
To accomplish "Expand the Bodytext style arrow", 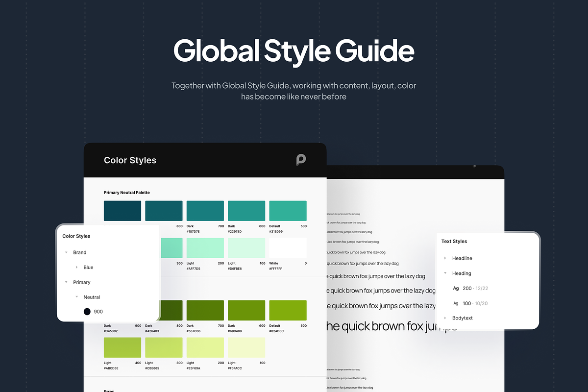I will point(445,318).
